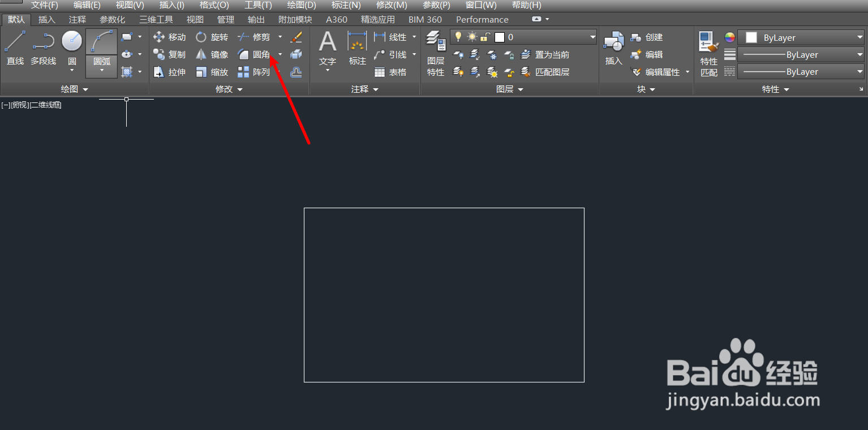Expand the 注释 (Annotation) panel
868x430 pixels.
click(365, 89)
